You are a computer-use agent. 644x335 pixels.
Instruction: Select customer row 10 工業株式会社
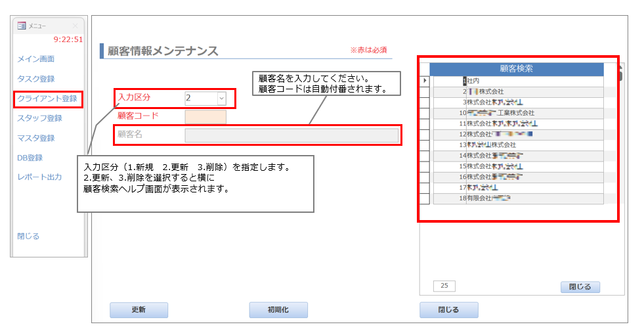(x=519, y=113)
